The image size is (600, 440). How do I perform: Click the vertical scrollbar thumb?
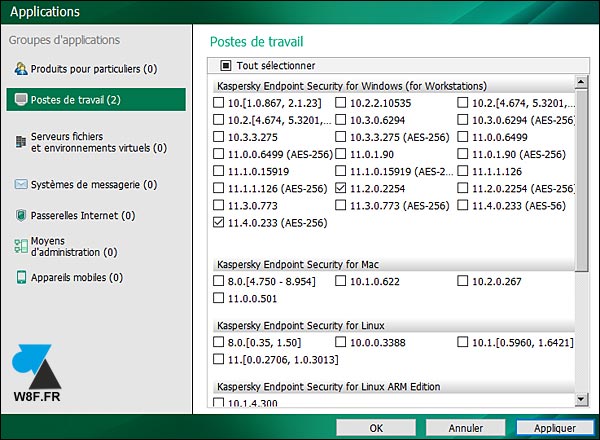pyautogui.click(x=581, y=180)
